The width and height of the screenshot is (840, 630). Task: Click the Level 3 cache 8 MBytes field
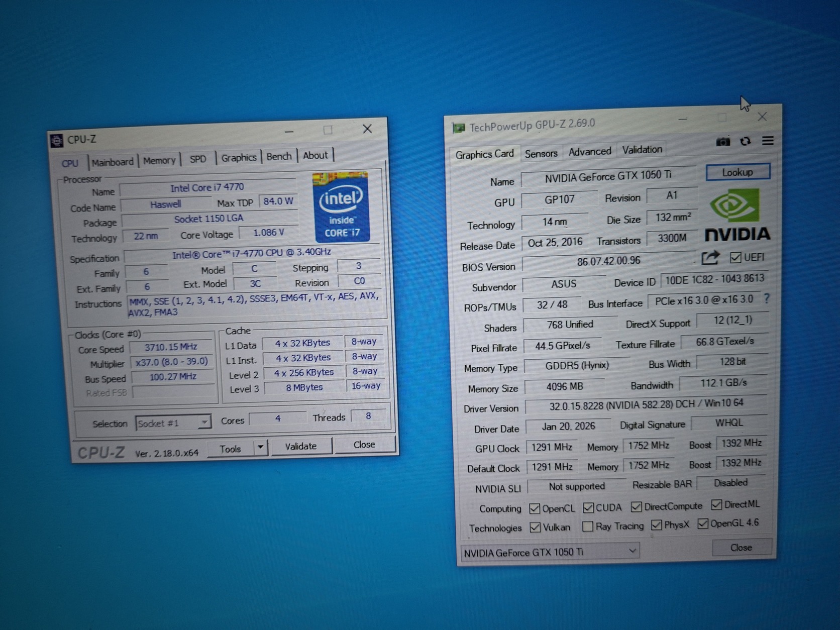pos(304,387)
